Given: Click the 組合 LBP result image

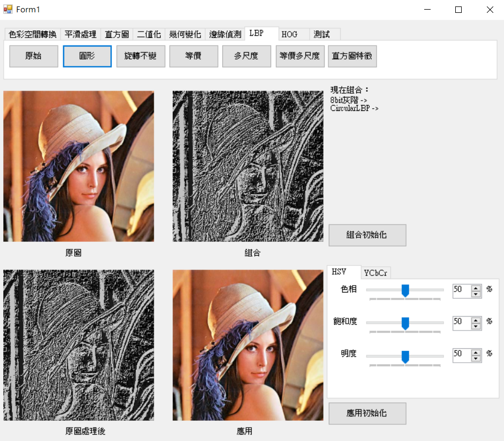Looking at the screenshot, I should coord(248,166).
